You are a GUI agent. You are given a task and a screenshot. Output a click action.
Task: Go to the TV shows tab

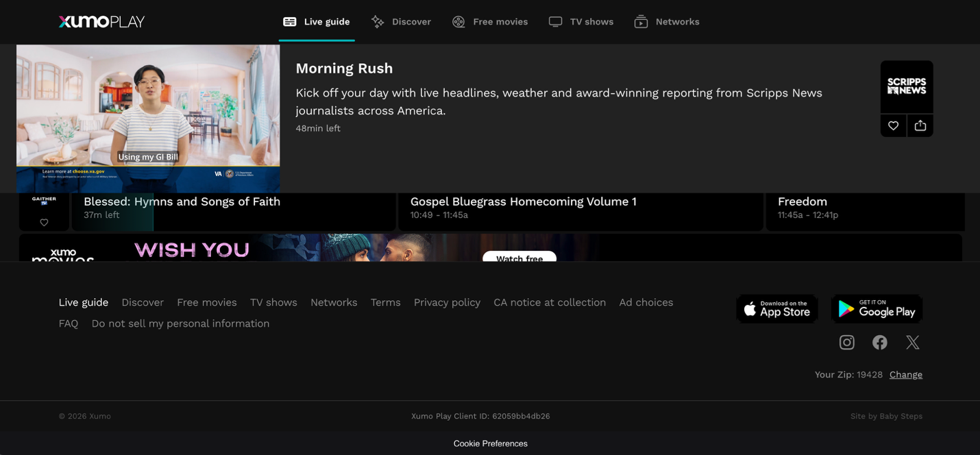point(581,22)
